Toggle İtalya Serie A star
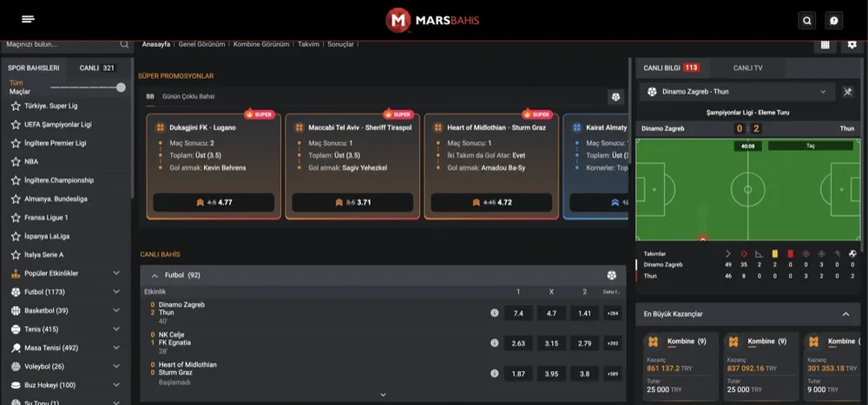 (16, 255)
